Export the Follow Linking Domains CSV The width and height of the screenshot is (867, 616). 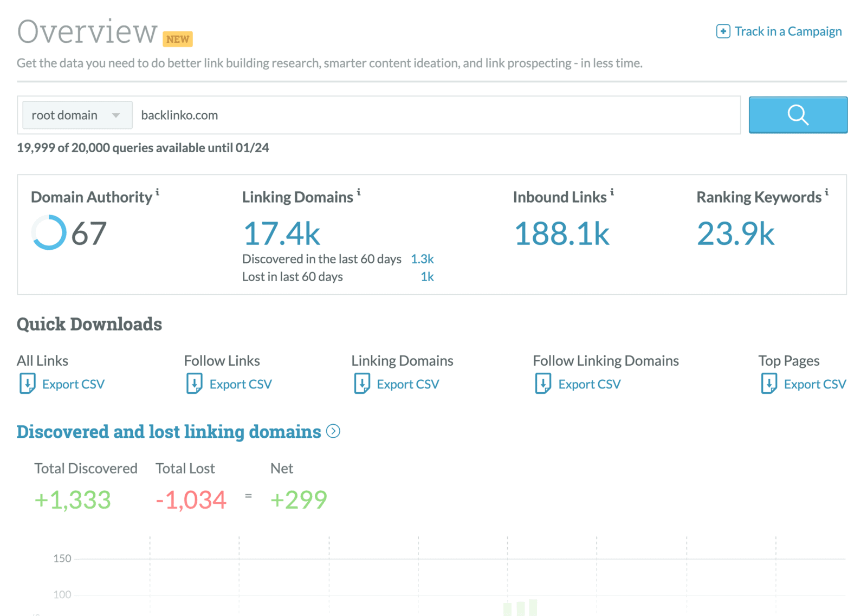tap(590, 384)
